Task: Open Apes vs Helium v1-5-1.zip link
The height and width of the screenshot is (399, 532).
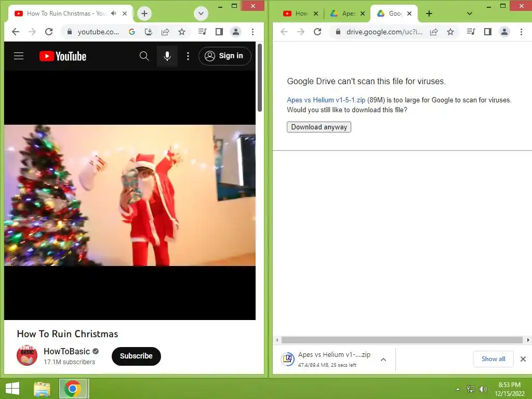Action: click(x=326, y=100)
